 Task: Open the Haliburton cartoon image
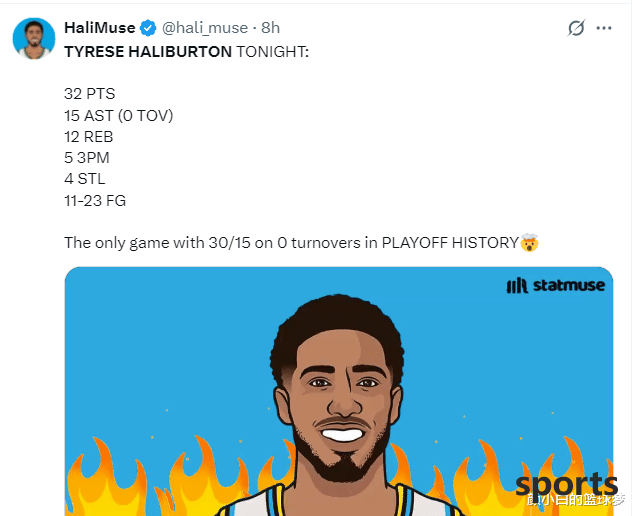click(x=339, y=391)
